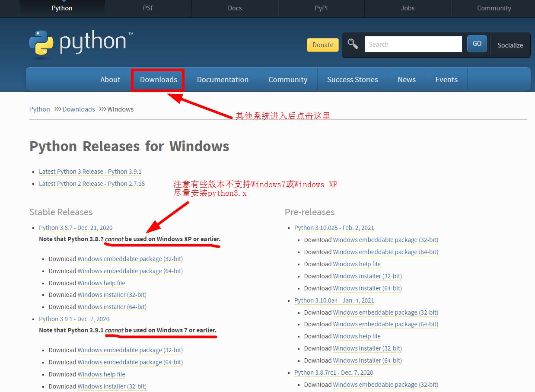Click the GO search button
Image resolution: width=535 pixels, height=392 pixels.
click(477, 44)
